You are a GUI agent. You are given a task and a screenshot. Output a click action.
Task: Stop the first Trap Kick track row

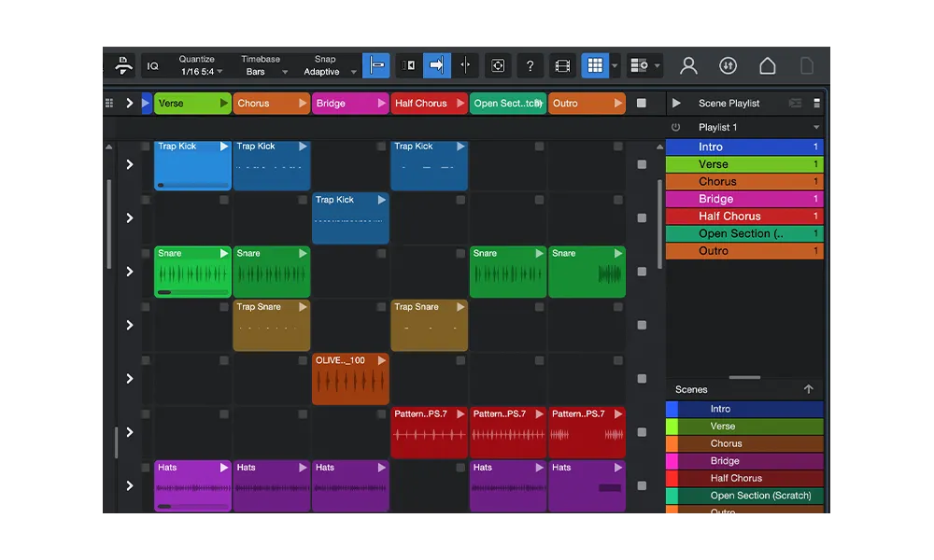coord(642,164)
